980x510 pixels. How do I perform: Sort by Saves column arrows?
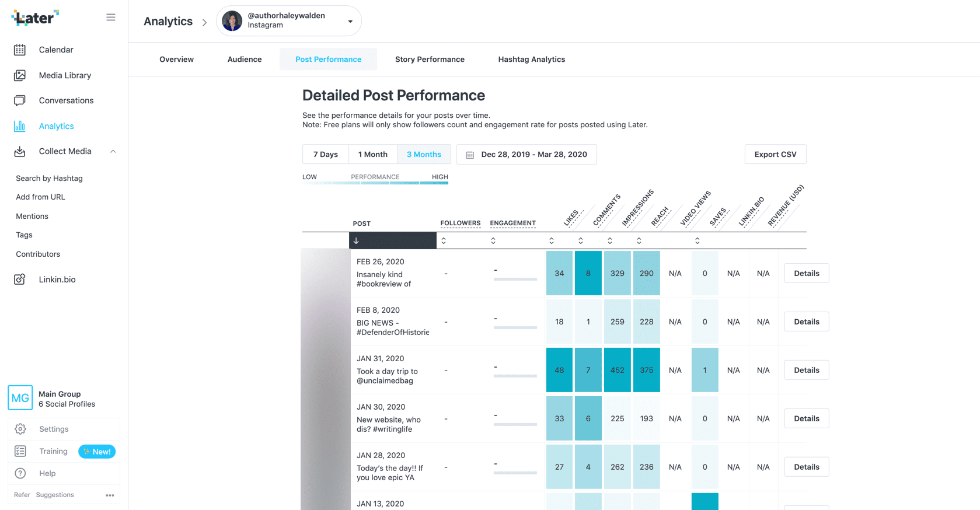point(697,240)
